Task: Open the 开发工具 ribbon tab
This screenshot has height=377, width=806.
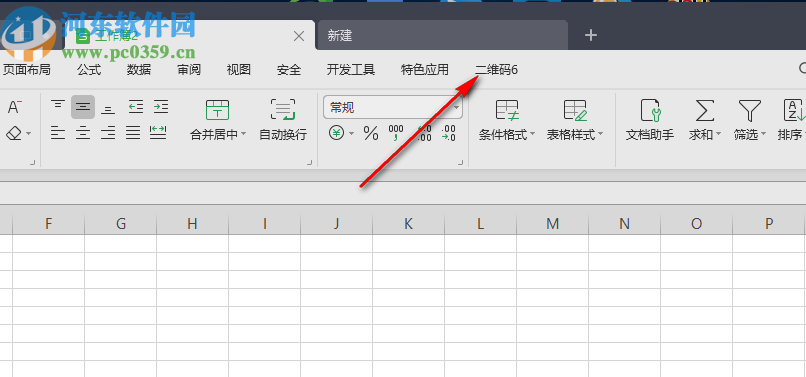Action: pyautogui.click(x=351, y=70)
